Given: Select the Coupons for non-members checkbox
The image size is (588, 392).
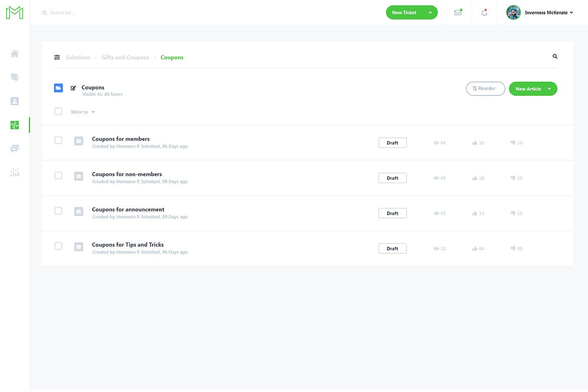Looking at the screenshot, I should click(58, 175).
